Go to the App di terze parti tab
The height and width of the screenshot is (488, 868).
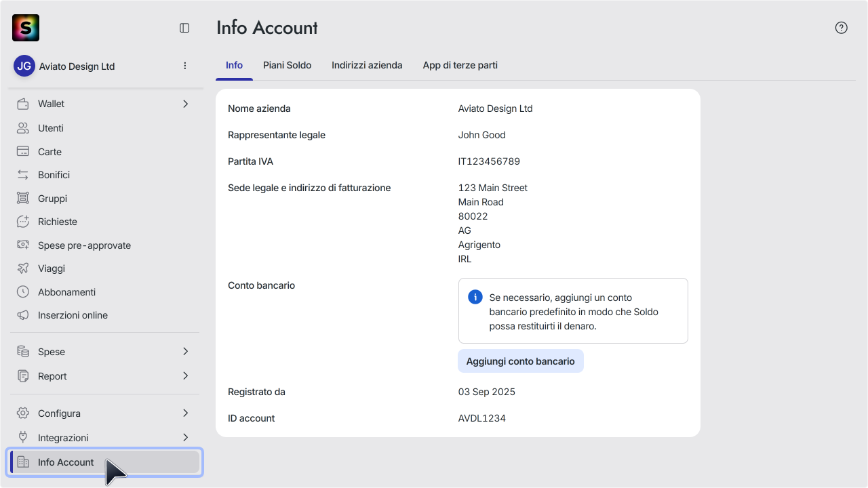460,66
